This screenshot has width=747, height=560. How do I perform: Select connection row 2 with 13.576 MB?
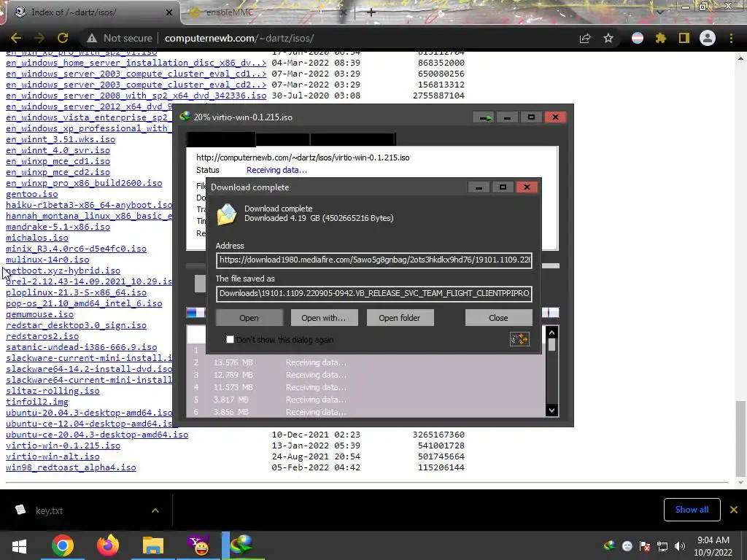click(x=365, y=362)
